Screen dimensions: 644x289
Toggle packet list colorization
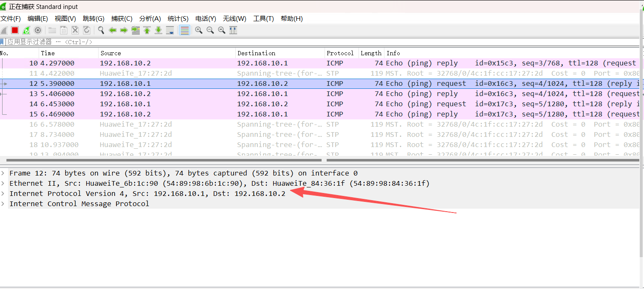click(184, 30)
